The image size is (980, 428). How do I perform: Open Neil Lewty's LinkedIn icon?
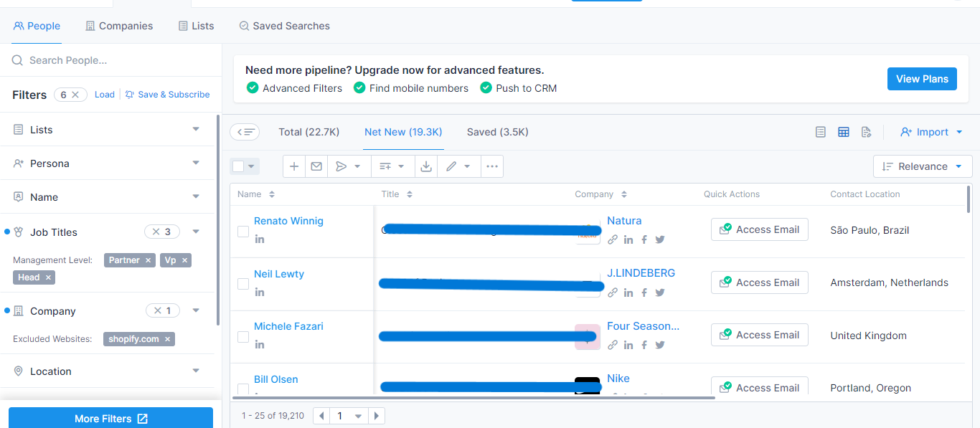(260, 292)
